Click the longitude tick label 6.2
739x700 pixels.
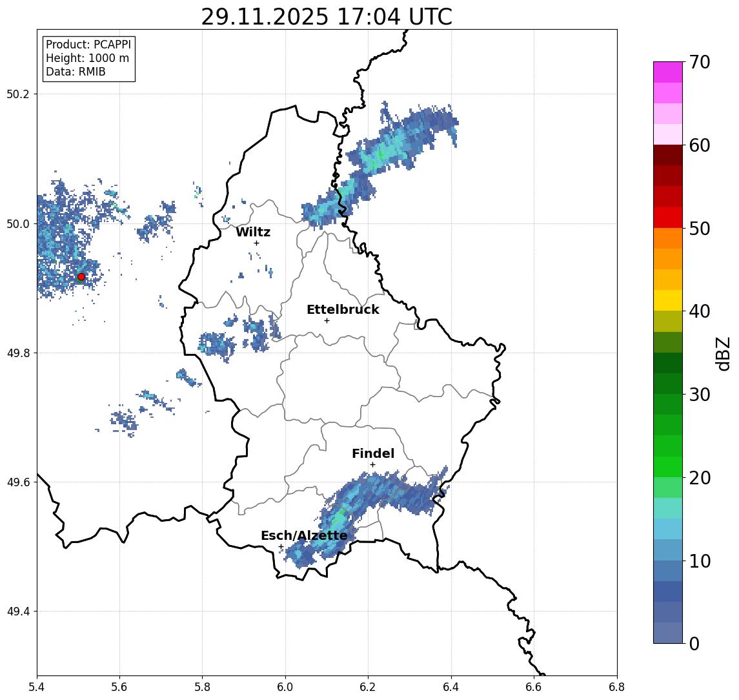369,687
